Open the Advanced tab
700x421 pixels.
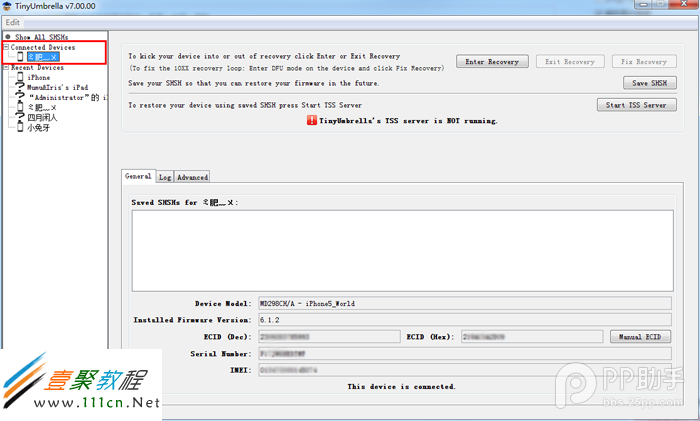(192, 177)
